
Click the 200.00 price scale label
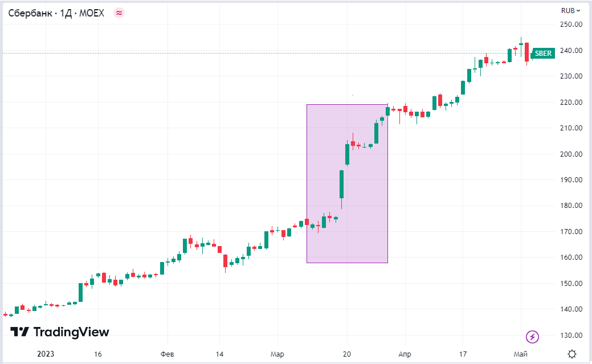[570, 154]
